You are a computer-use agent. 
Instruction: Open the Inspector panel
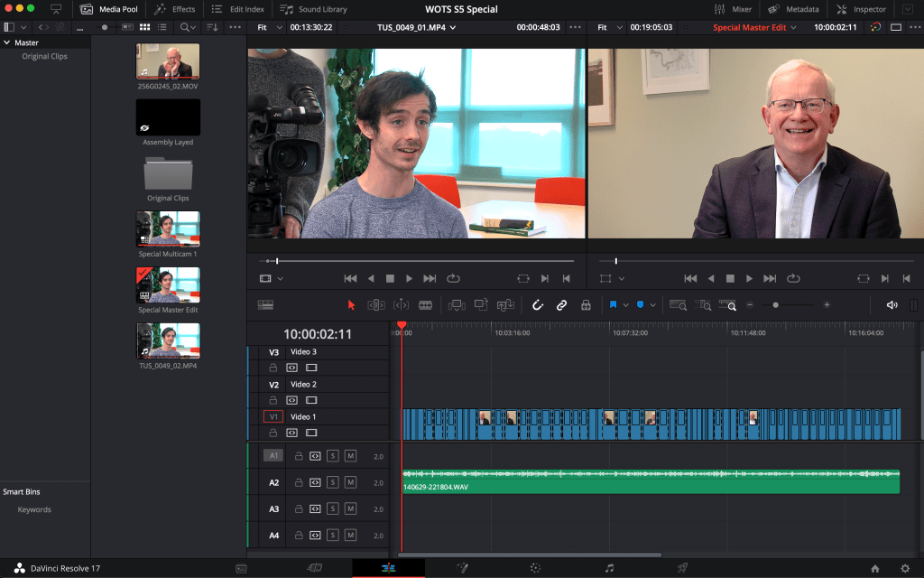[x=861, y=9]
